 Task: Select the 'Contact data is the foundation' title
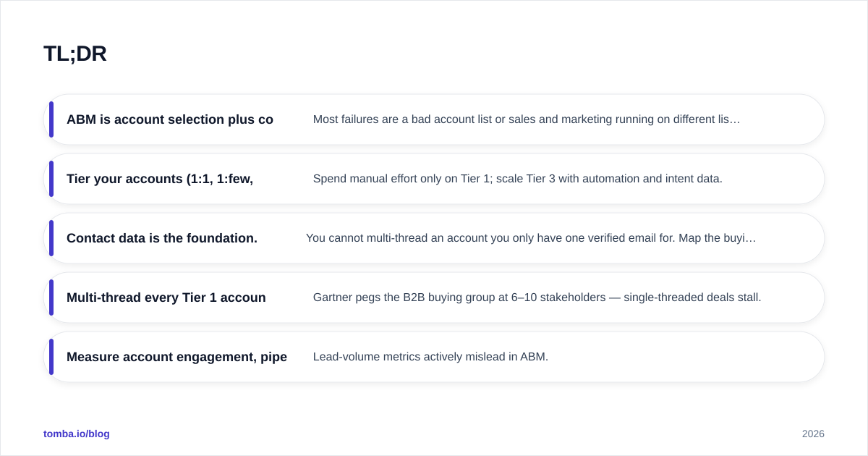pos(162,238)
